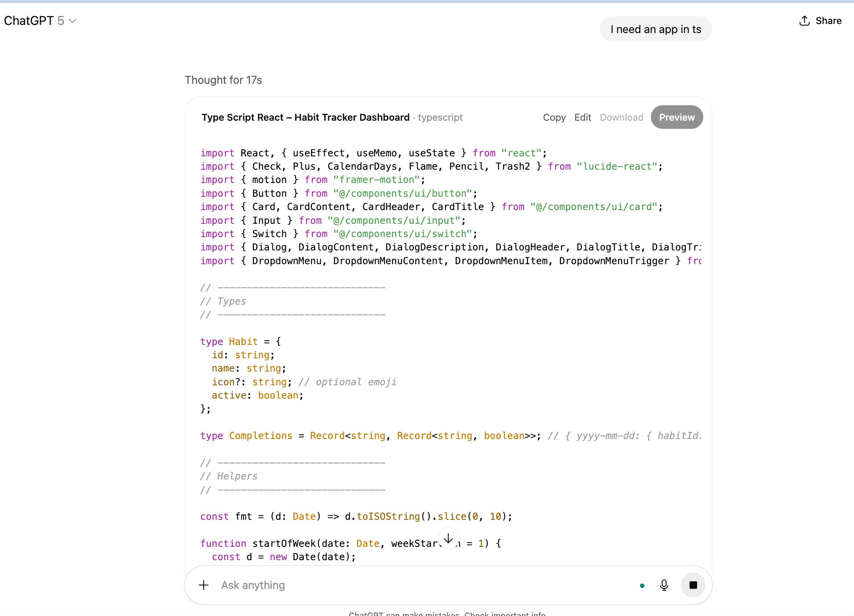The height and width of the screenshot is (616, 854).
Task: Click the Habit Tracker Dashboard card title
Action: (x=305, y=117)
